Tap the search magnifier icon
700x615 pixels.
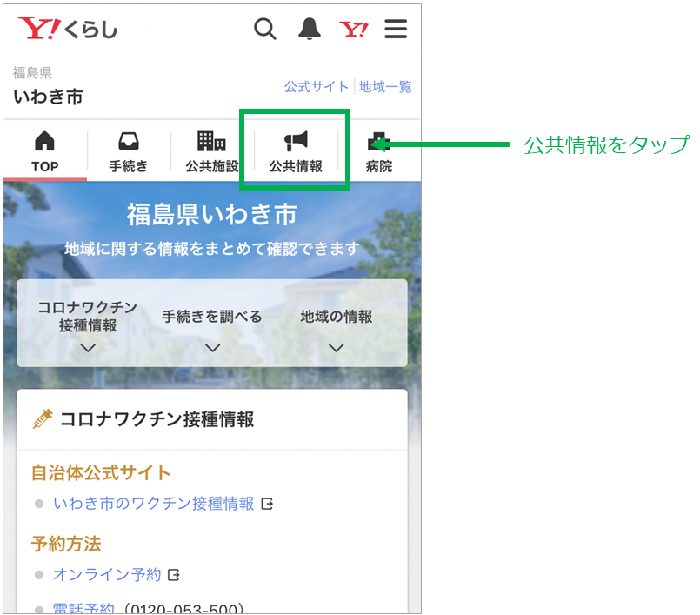click(264, 29)
